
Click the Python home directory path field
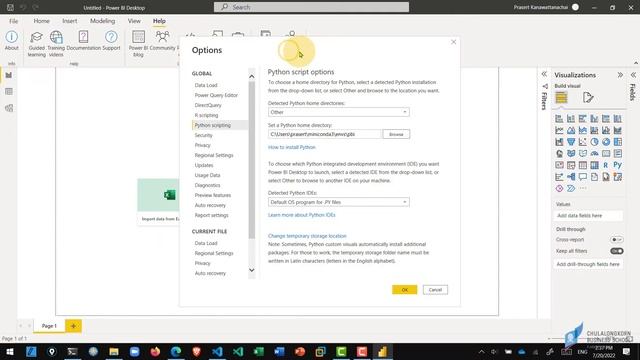click(x=325, y=134)
